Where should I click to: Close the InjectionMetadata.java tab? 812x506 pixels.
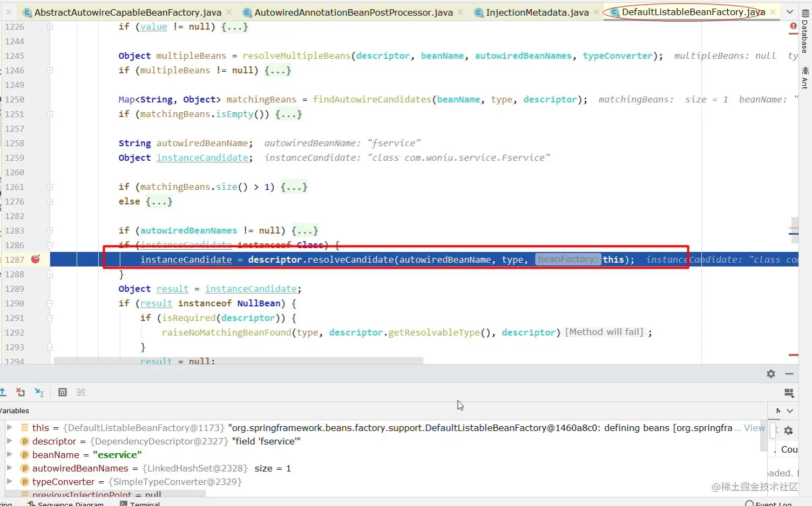tap(596, 12)
